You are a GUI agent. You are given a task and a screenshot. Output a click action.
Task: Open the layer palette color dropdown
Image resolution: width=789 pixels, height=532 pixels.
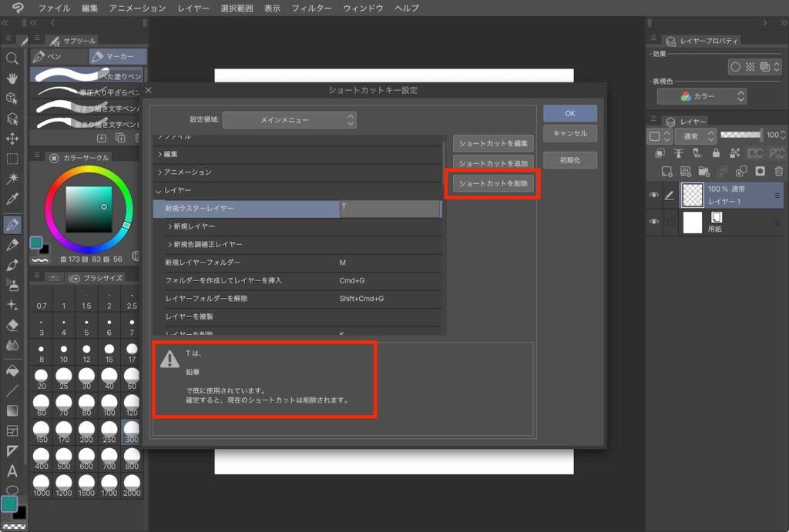click(x=660, y=136)
